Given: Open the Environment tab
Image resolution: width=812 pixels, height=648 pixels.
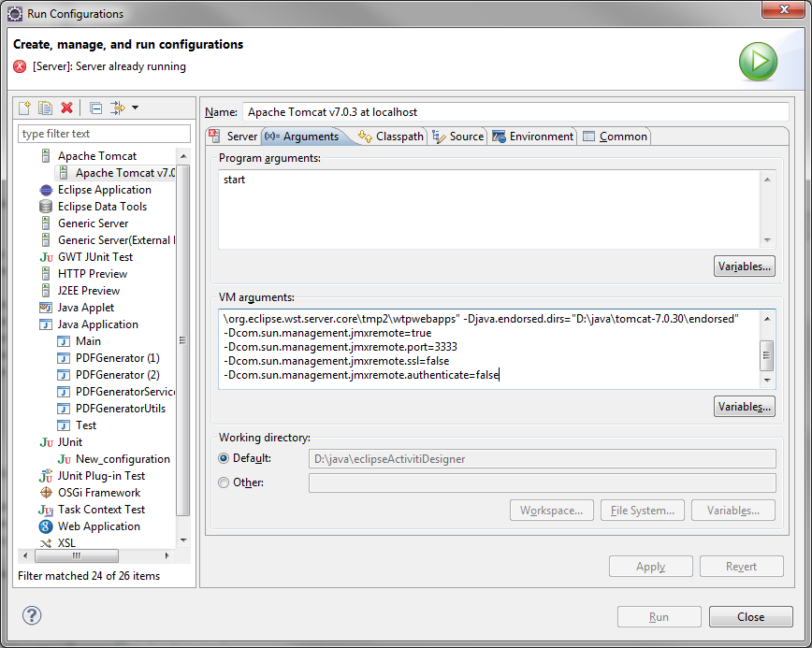Looking at the screenshot, I should click(533, 137).
